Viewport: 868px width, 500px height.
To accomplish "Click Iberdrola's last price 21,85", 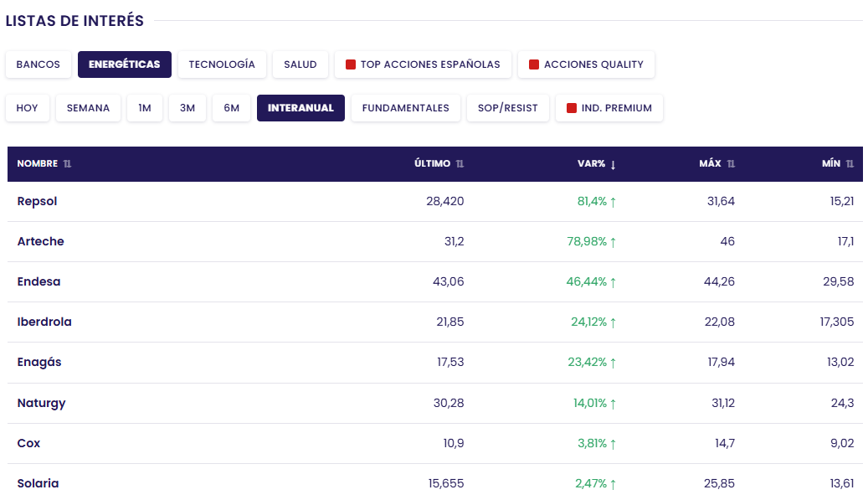I will [450, 322].
